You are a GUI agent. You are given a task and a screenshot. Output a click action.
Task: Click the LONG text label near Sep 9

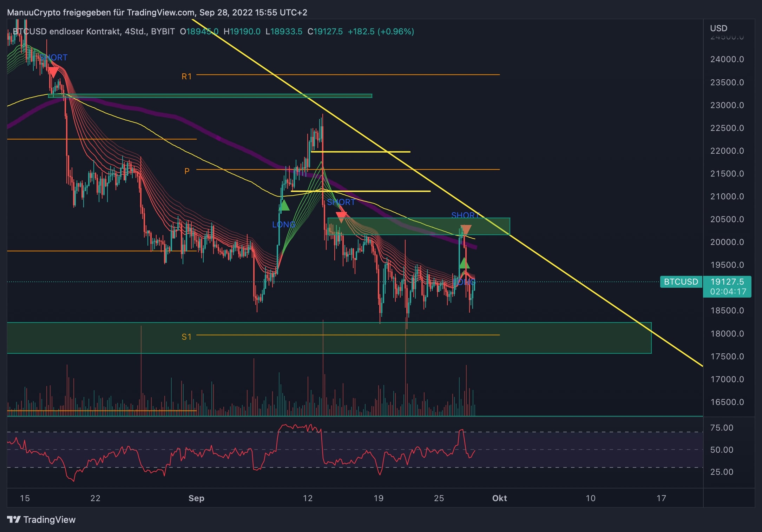pyautogui.click(x=283, y=225)
